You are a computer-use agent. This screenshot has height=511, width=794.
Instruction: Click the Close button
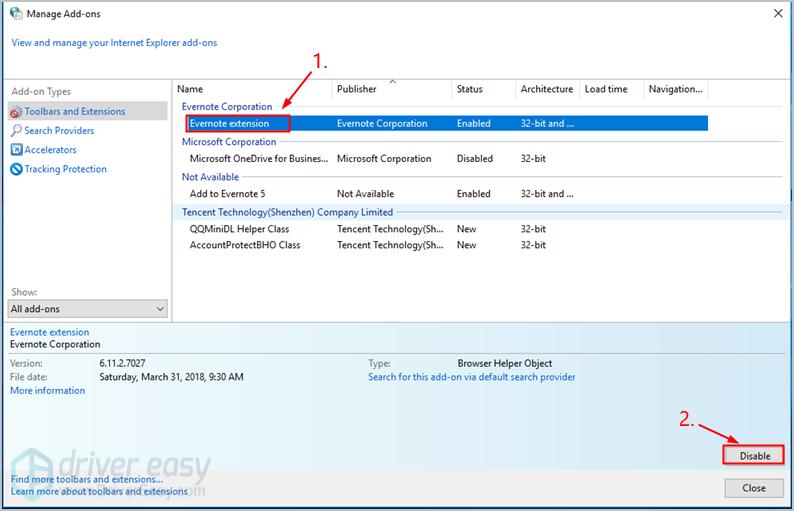point(753,488)
